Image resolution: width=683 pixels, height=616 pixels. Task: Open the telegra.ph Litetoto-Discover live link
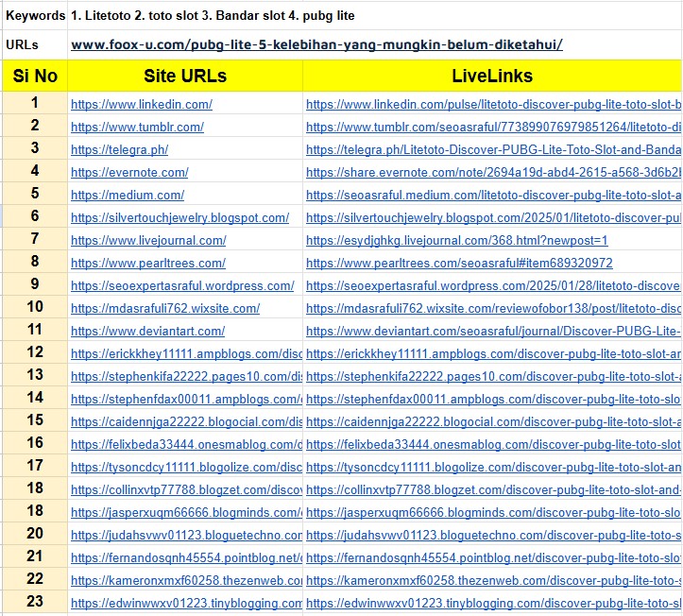coord(493,149)
